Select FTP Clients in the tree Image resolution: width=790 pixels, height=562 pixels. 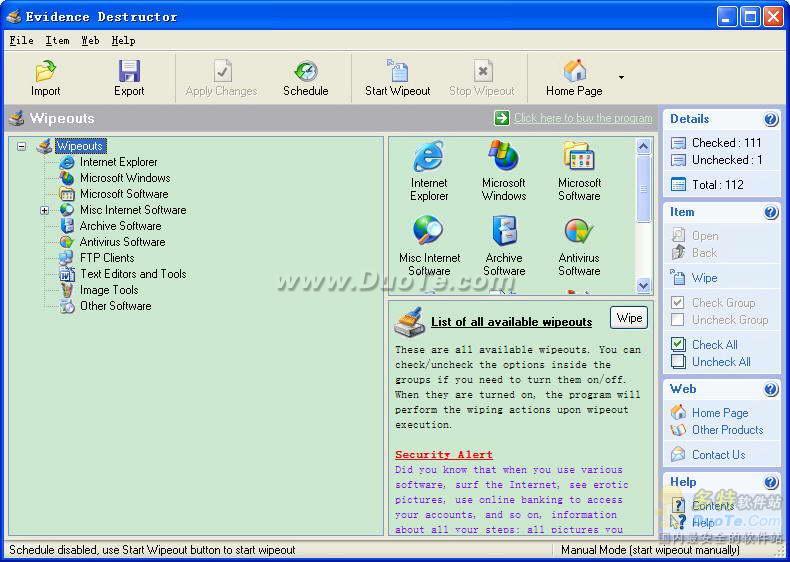107,258
